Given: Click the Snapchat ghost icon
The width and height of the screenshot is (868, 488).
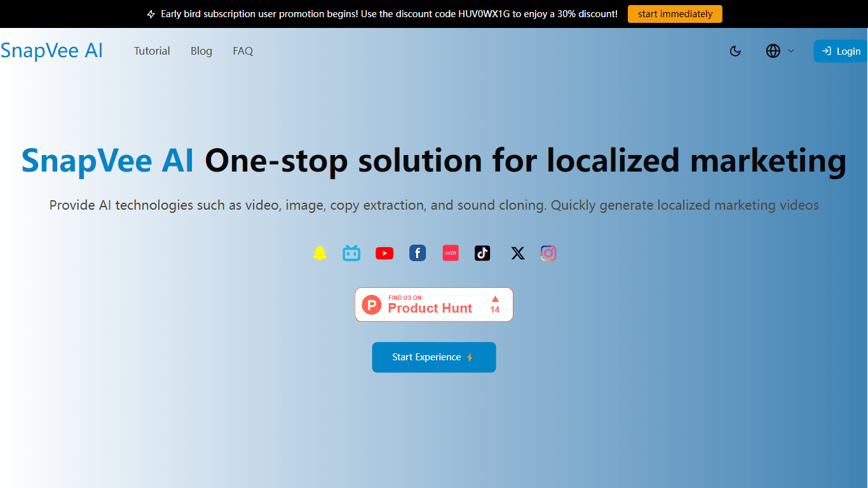Looking at the screenshot, I should (320, 253).
